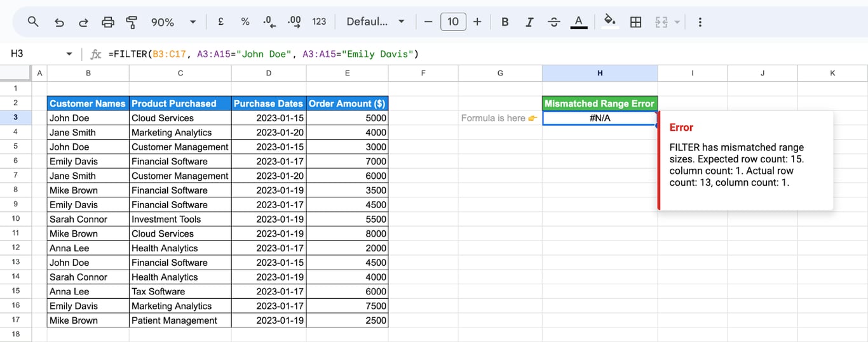This screenshot has width=868, height=342.
Task: Redo the last action
Action: click(x=83, y=22)
